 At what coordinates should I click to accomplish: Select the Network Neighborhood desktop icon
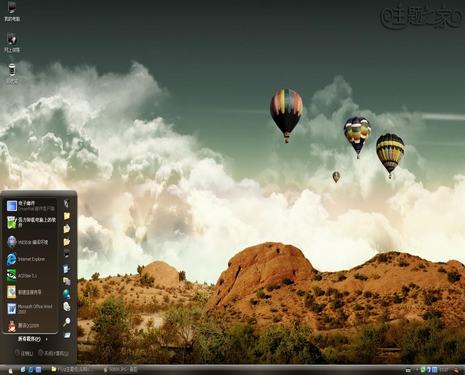click(x=12, y=43)
